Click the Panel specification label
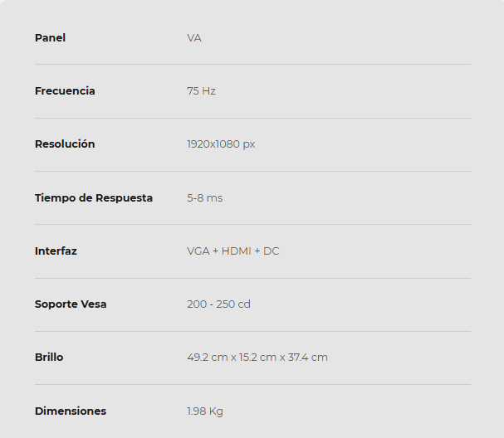 [x=50, y=37]
